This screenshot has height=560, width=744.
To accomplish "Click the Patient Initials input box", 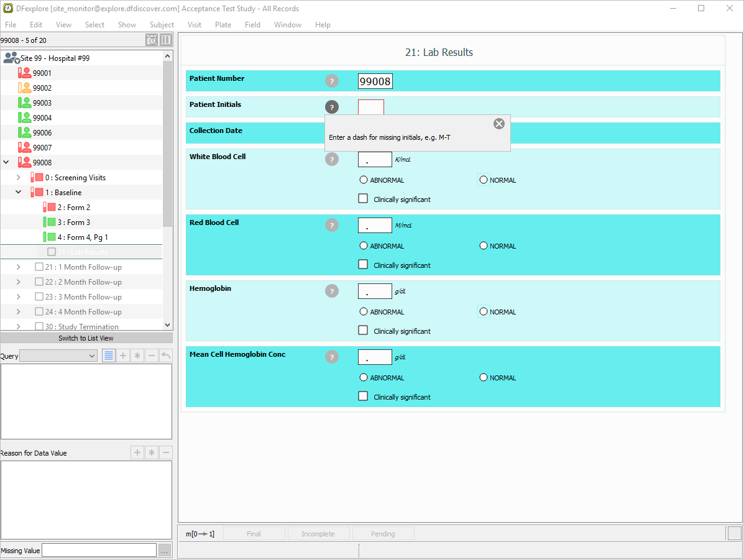I will (371, 107).
